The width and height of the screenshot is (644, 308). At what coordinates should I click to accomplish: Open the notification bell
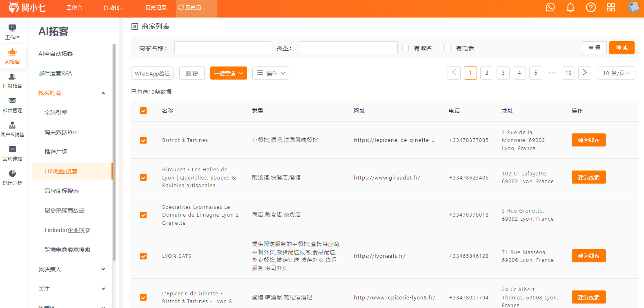pyautogui.click(x=570, y=7)
